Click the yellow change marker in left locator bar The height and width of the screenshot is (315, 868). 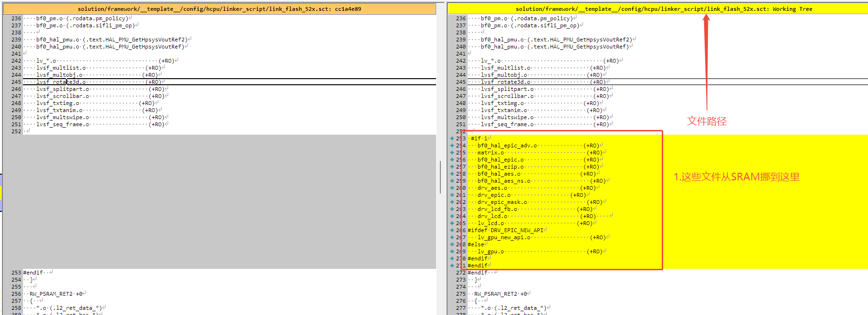(1, 193)
